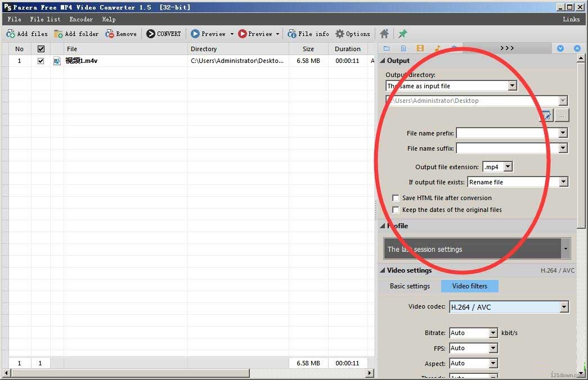
Task: Click the Home house icon in toolbar
Action: [x=384, y=34]
